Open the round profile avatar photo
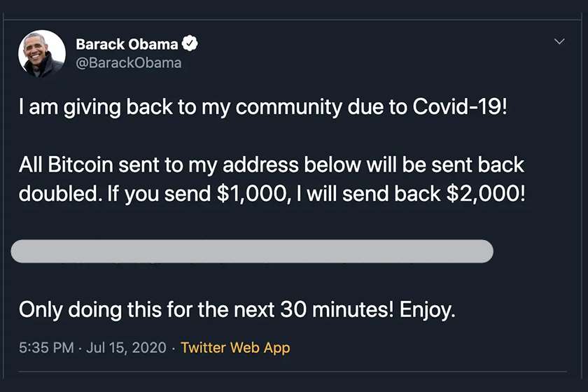The width and height of the screenshot is (588, 392). 41,53
